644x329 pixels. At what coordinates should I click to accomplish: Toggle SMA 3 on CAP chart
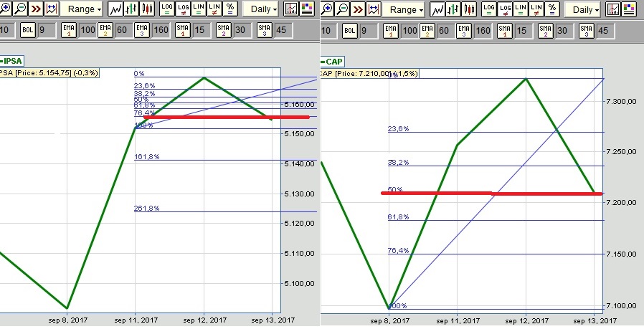pyautogui.click(x=586, y=31)
